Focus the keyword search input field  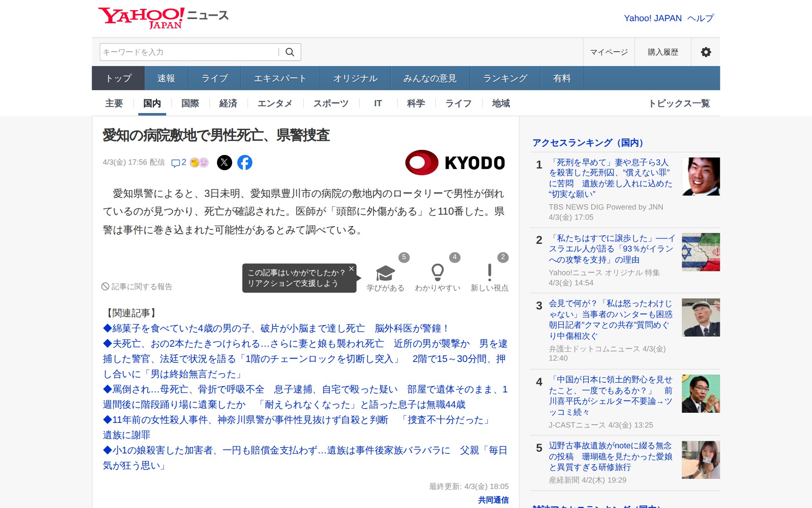[x=188, y=52]
